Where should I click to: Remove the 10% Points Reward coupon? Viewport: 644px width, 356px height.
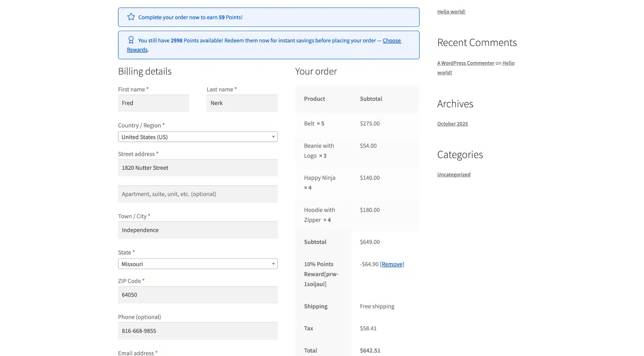pos(392,264)
